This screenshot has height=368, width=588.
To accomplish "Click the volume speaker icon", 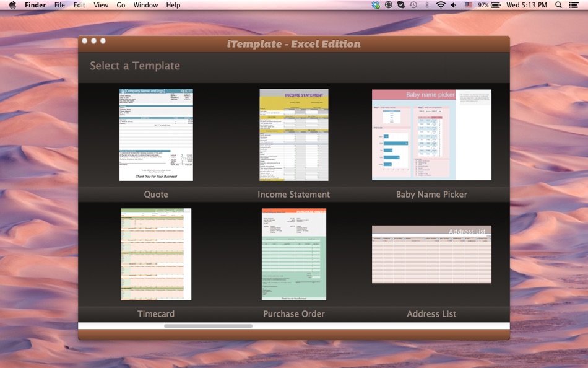I will [x=453, y=5].
